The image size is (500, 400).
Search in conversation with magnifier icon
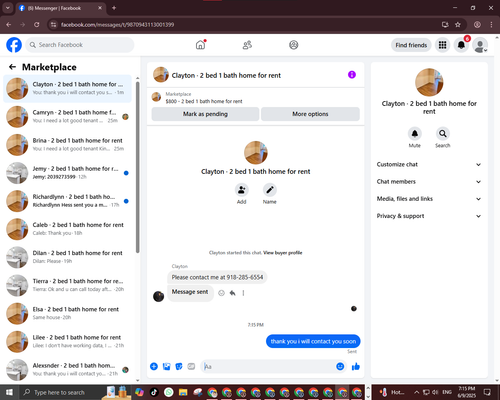pyautogui.click(x=443, y=134)
